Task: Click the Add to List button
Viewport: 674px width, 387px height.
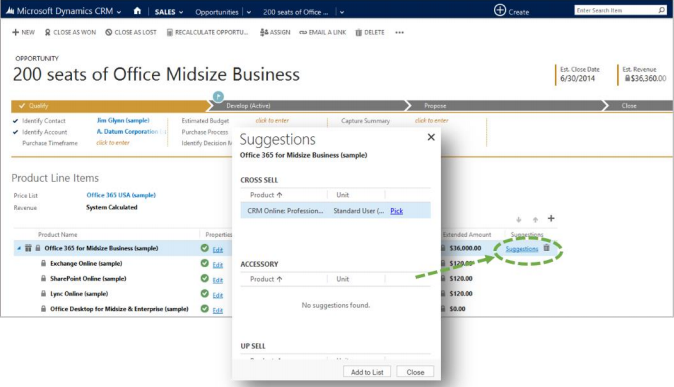Action: coord(367,372)
